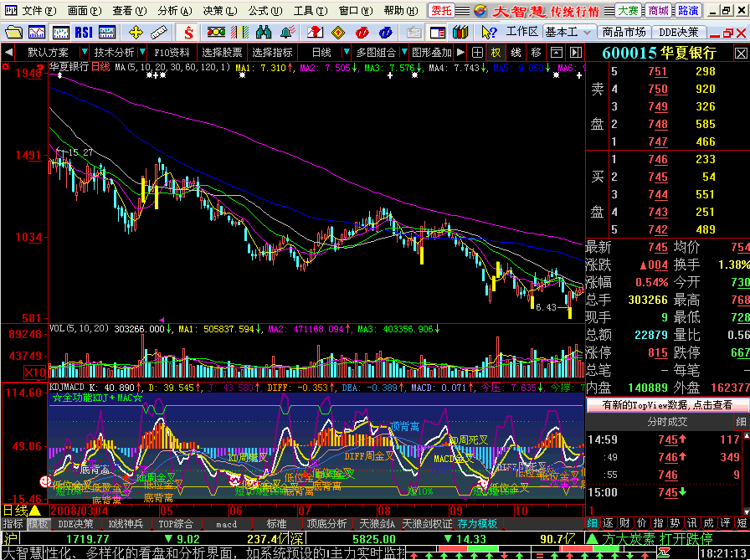Toggle the 权 adjustment button
The height and width of the screenshot is (560, 750).
click(496, 52)
